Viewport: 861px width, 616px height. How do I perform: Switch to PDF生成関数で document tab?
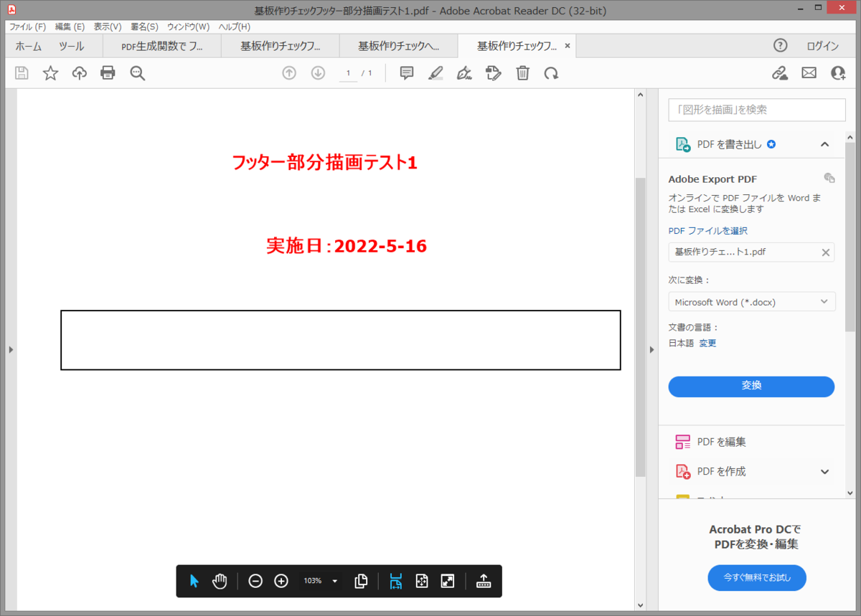click(161, 46)
